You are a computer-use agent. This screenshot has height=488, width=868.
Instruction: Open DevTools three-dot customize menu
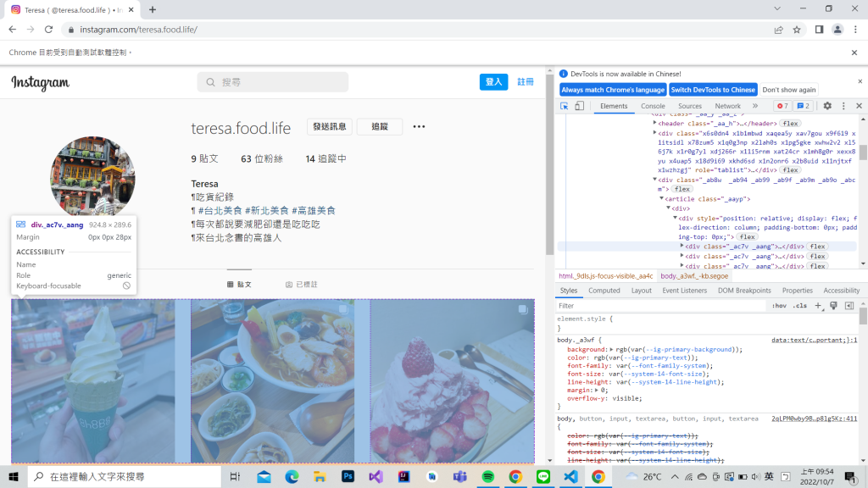(x=843, y=106)
